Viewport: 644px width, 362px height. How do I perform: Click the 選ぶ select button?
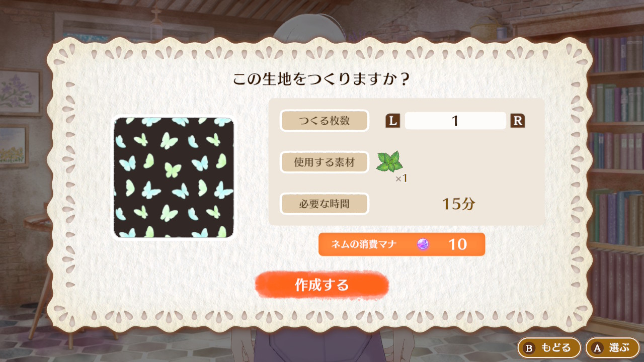pyautogui.click(x=612, y=347)
